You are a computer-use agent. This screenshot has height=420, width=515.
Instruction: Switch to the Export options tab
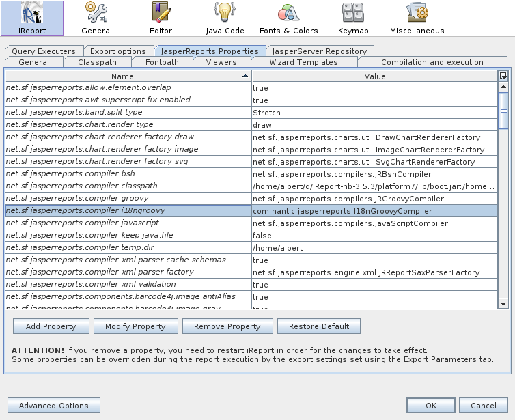pyautogui.click(x=118, y=51)
